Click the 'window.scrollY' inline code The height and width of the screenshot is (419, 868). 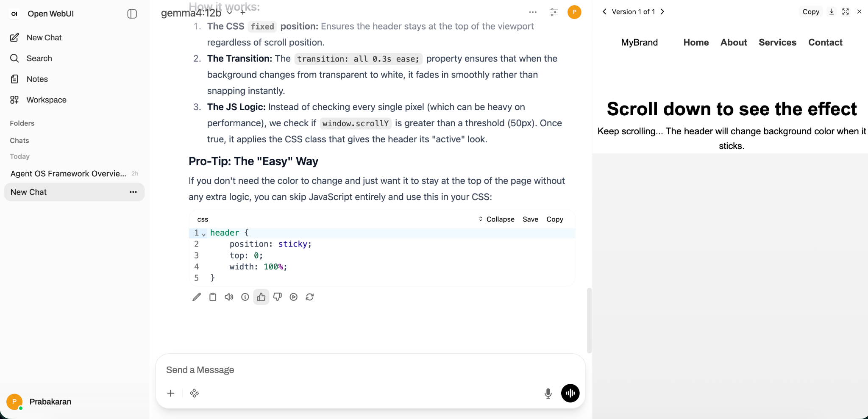(356, 123)
